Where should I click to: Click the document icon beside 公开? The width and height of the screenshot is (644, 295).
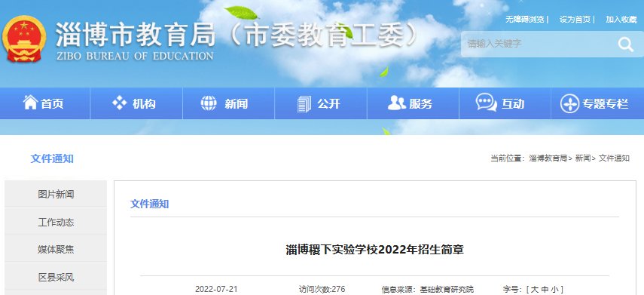point(304,103)
